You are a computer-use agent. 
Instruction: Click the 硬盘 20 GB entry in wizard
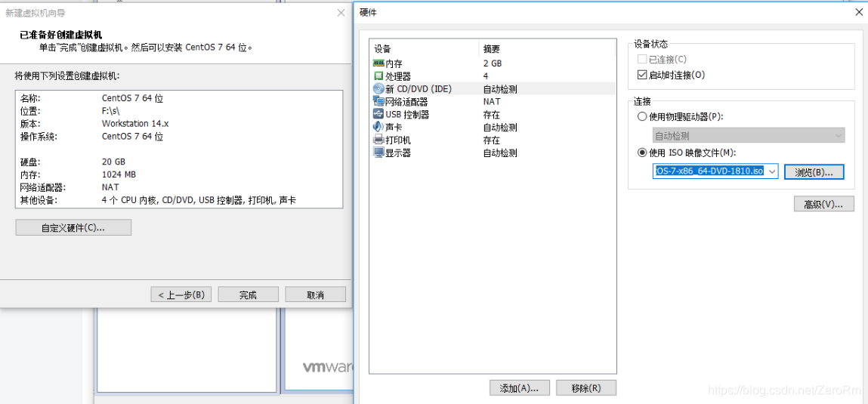(73, 162)
